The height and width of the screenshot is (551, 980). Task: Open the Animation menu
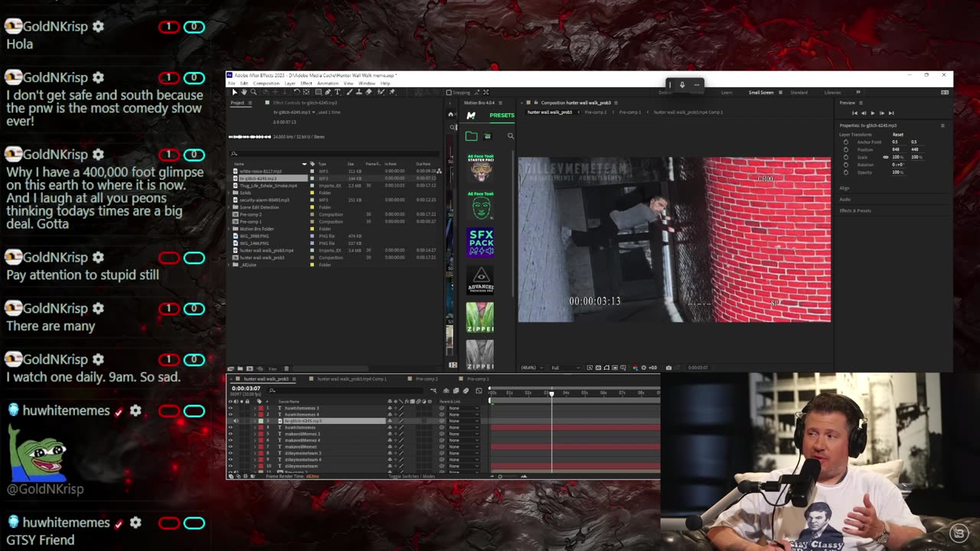(328, 83)
